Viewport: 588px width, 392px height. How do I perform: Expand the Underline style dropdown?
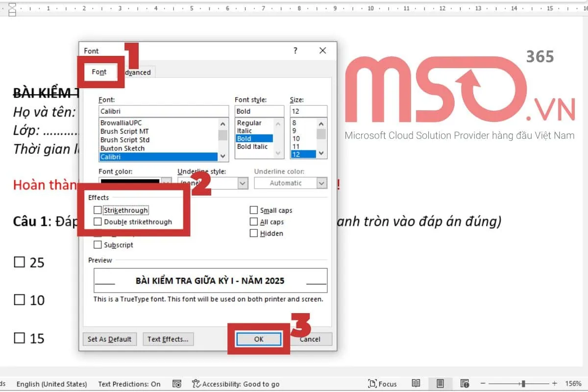pyautogui.click(x=243, y=183)
